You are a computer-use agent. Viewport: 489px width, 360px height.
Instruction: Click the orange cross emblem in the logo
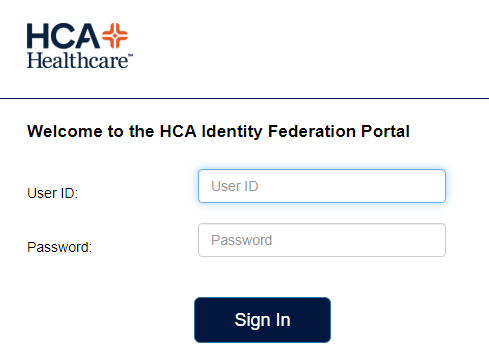click(115, 36)
